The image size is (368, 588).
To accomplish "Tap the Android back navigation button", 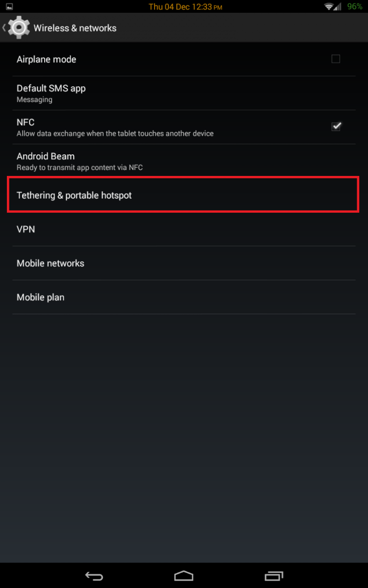I will (x=94, y=575).
